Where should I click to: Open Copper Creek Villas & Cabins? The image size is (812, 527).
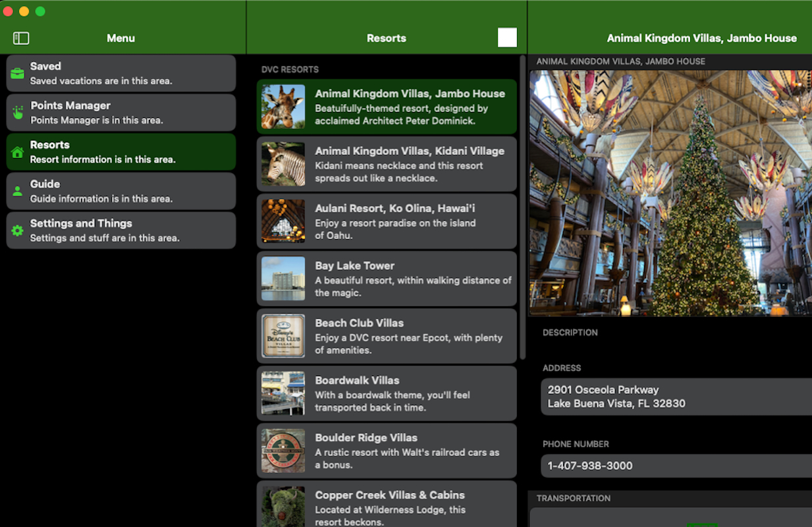tap(387, 504)
